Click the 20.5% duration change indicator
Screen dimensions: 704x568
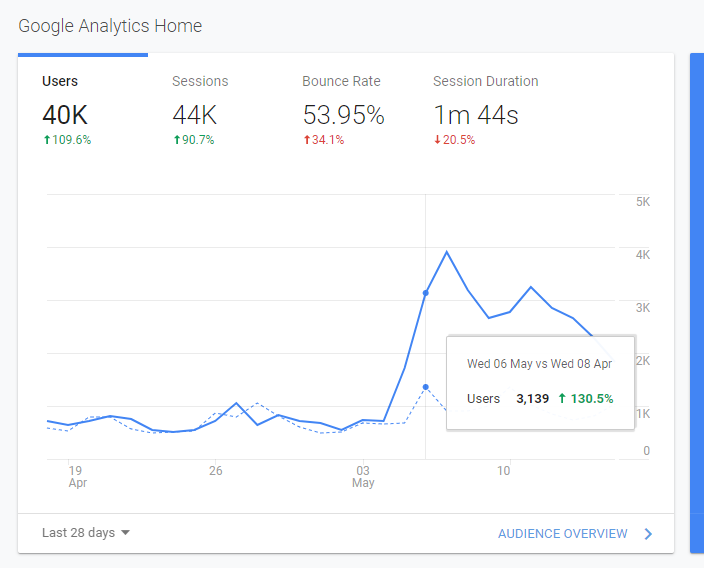click(x=454, y=140)
